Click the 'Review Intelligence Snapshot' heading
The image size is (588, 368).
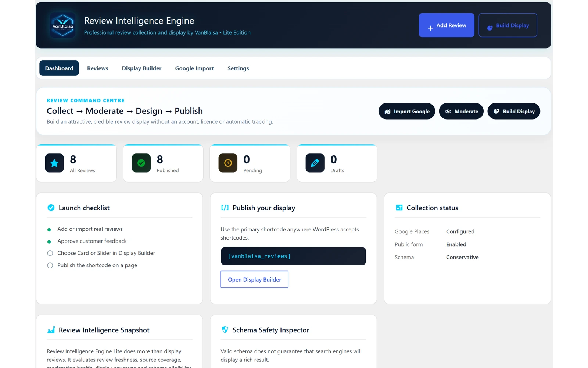pyautogui.click(x=104, y=330)
